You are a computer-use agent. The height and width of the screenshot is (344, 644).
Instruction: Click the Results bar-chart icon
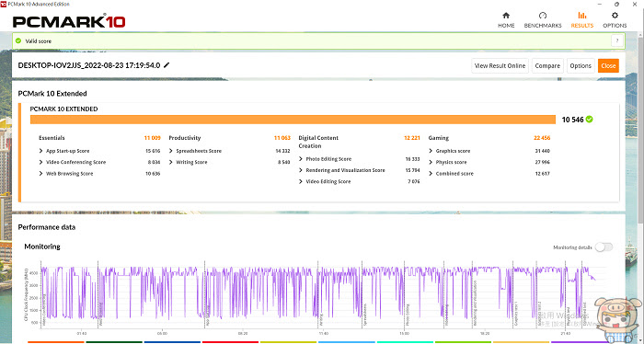coord(582,16)
